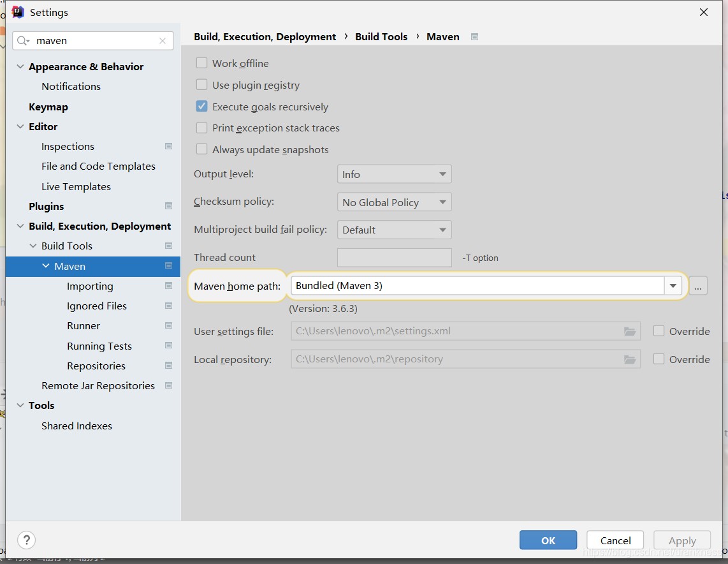Click folder browse icon in Local repository field
This screenshot has width=728, height=564.
tap(630, 359)
